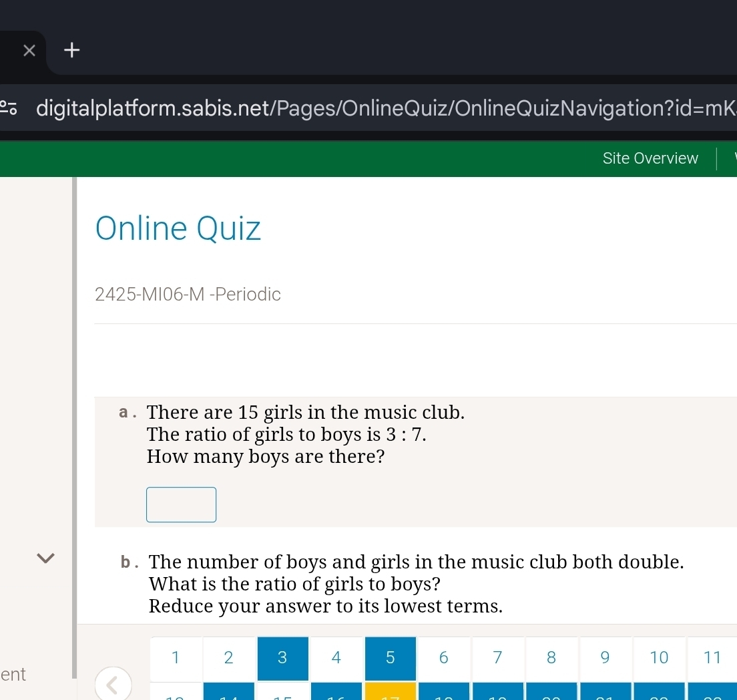Pick question 7 in the navigator
Viewport: 737px width, 700px height.
[497, 658]
